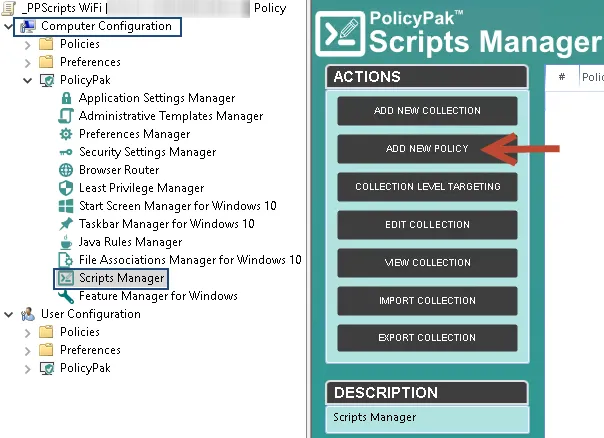This screenshot has width=604, height=438.
Task: Collapse the Computer Configuration node
Action: pos(9,26)
